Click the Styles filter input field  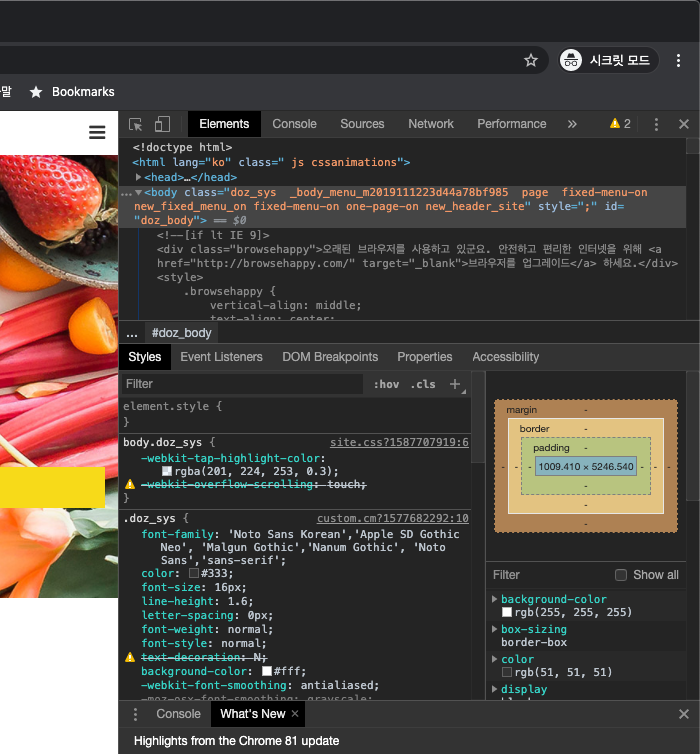point(240,384)
